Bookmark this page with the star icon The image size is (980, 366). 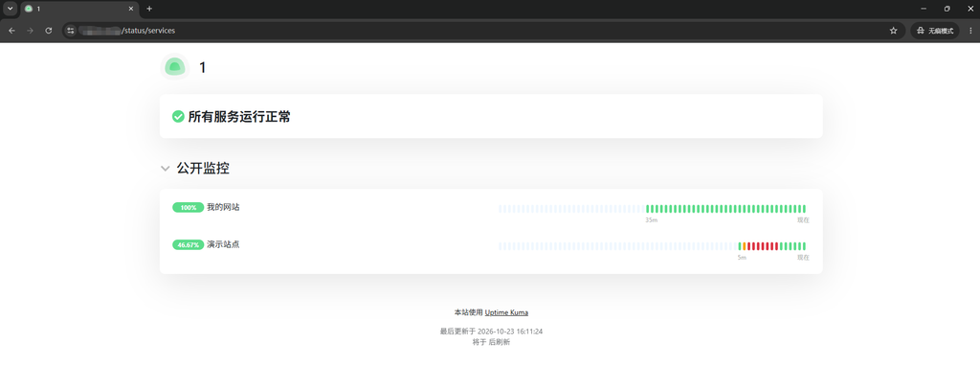[893, 30]
